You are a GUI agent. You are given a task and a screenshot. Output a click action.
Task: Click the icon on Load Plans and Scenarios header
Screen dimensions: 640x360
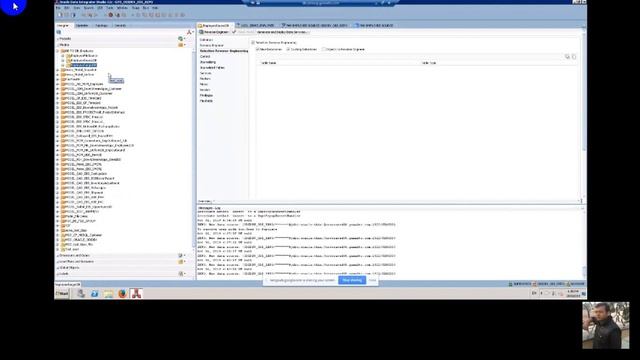pos(180,262)
